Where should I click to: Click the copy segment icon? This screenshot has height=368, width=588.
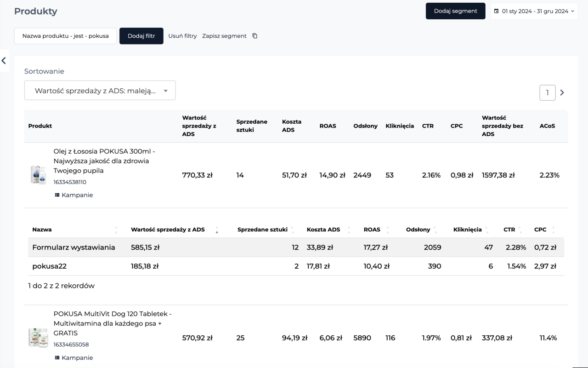(255, 36)
